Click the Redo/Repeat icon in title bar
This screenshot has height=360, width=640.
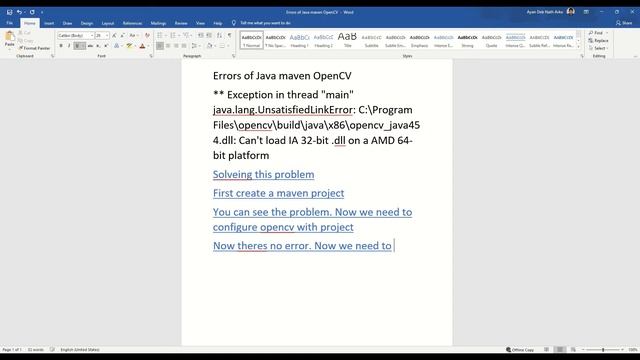[32, 12]
